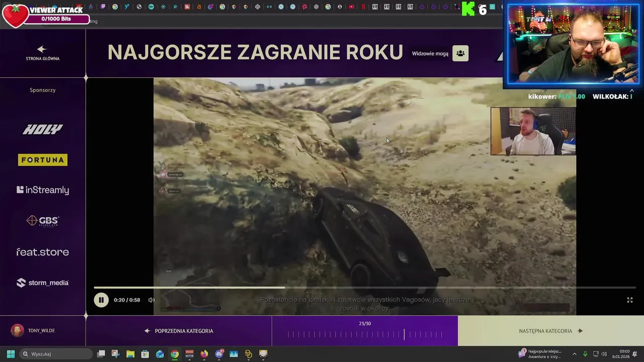Expand the system tray hidden icons chevron
The height and width of the screenshot is (362, 644).
pos(575,354)
